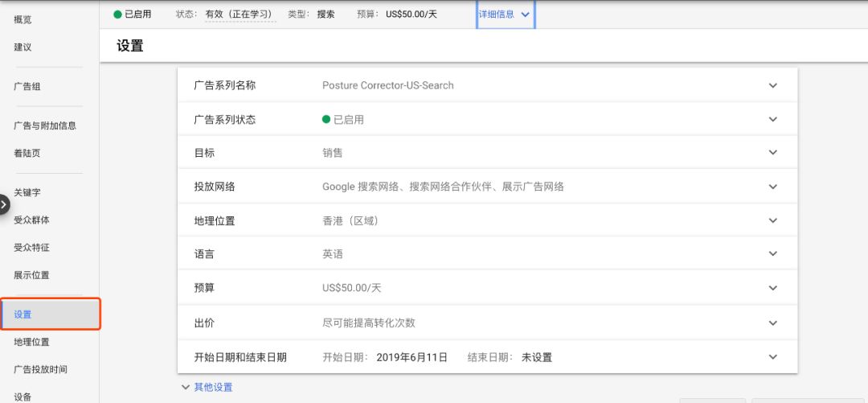Open 着陆页 in the sidebar
This screenshot has width=868, height=403.
tap(27, 154)
